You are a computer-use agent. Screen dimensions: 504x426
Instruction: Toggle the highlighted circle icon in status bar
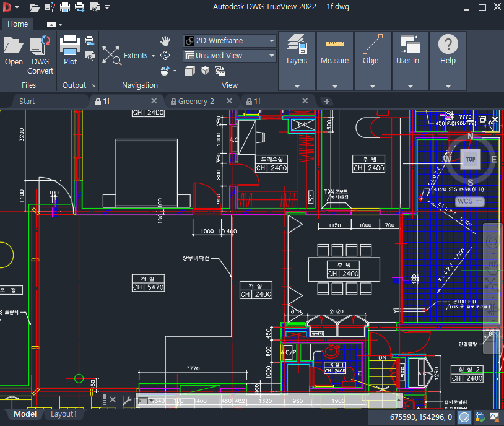point(464,417)
